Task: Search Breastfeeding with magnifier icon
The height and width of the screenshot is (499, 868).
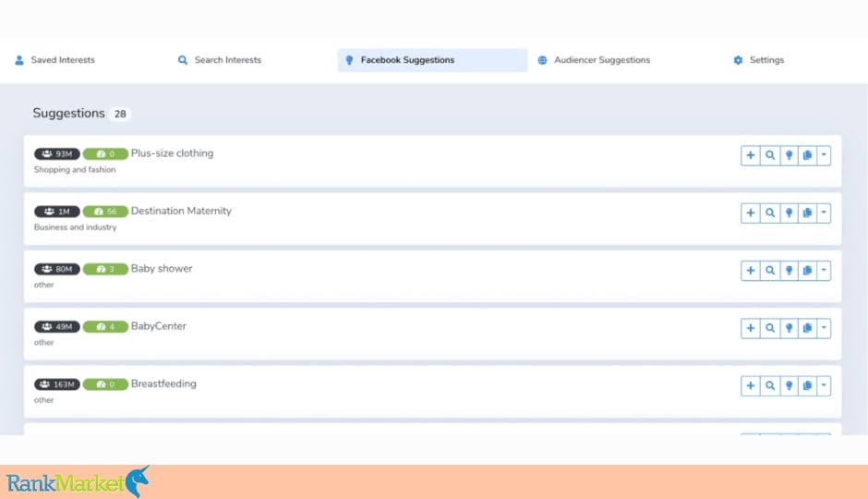Action: (769, 386)
